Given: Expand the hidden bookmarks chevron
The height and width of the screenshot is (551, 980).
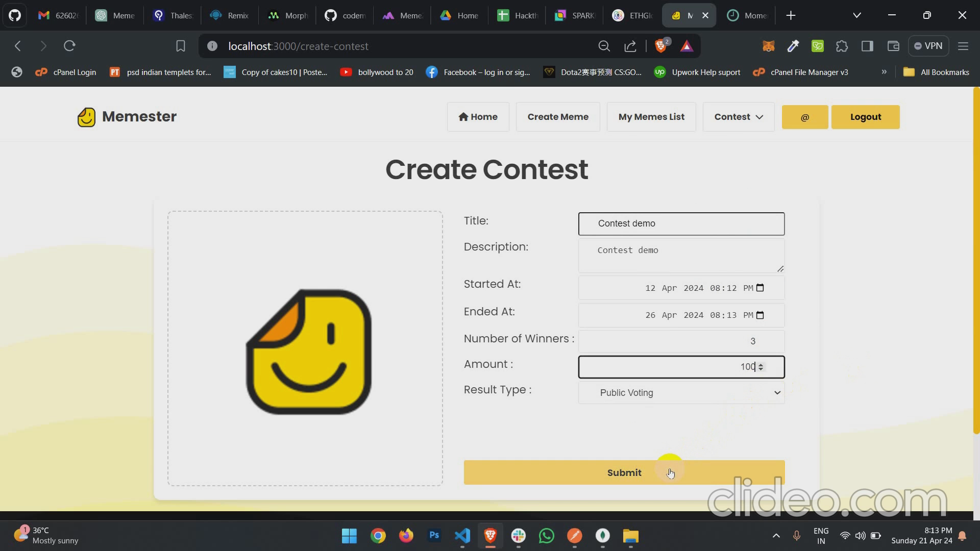Looking at the screenshot, I should (884, 72).
